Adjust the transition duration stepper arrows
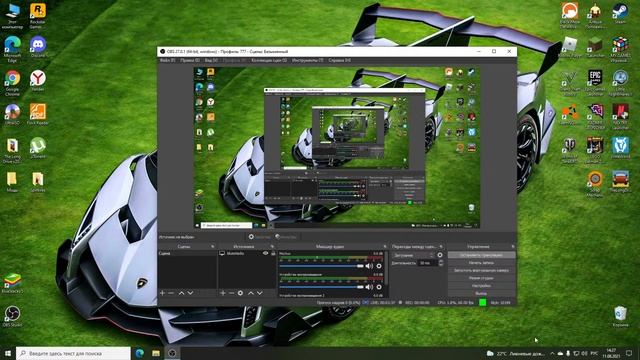This screenshot has height=360, width=640. click(440, 263)
